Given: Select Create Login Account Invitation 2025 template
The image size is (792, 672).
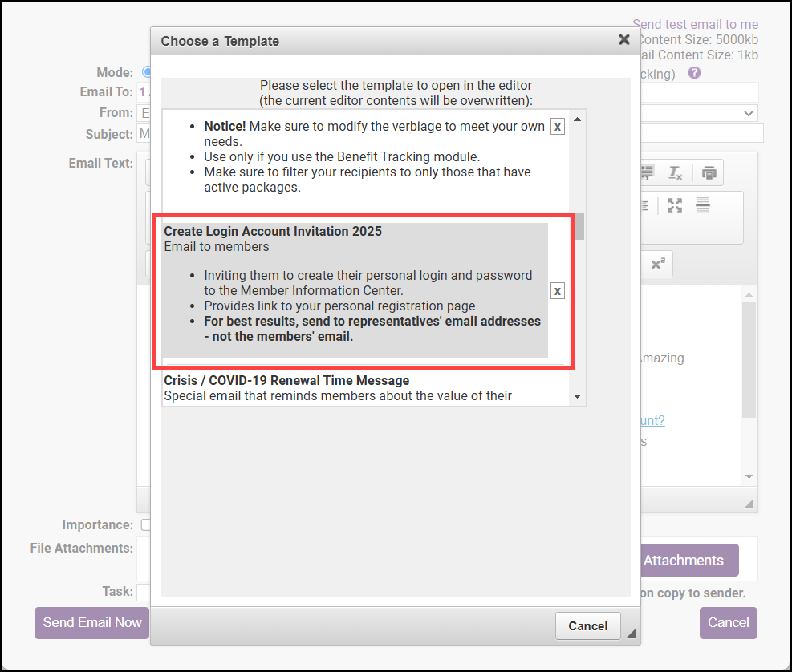Looking at the screenshot, I should [x=273, y=232].
